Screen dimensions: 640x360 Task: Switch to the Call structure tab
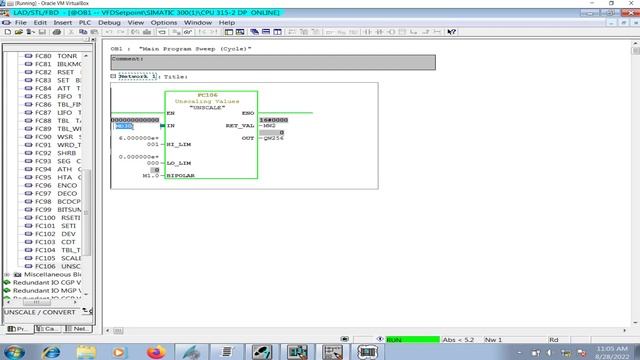(x=48, y=329)
